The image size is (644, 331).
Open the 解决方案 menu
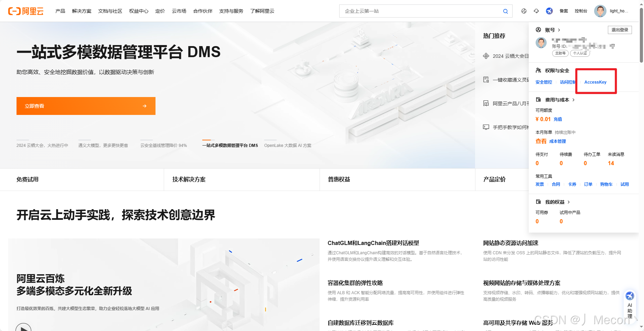click(81, 11)
